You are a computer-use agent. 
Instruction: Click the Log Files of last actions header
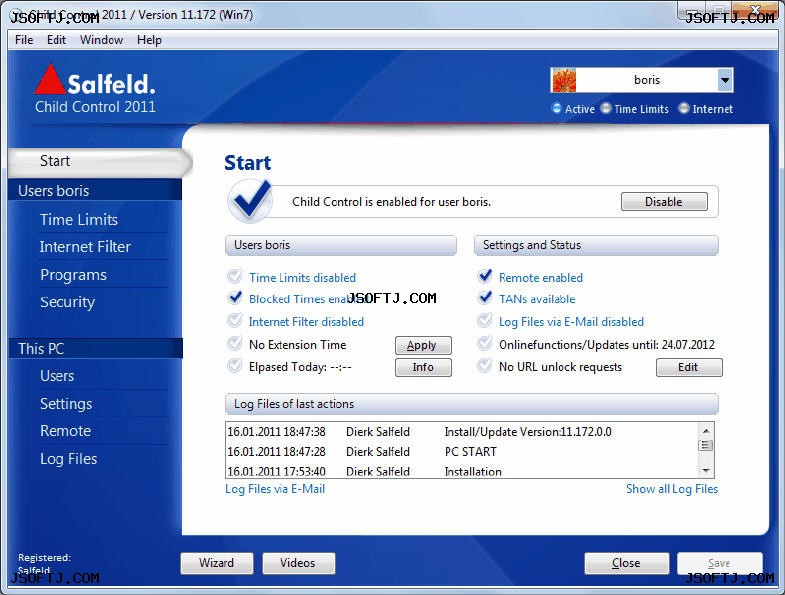click(472, 404)
